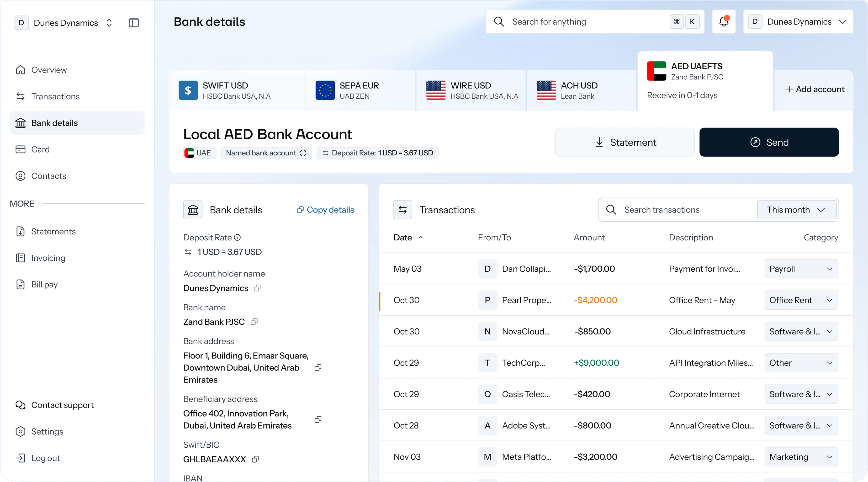
Task: Copy the Swift/BIC code GHLBAEAAXXX
Action: pos(255,459)
